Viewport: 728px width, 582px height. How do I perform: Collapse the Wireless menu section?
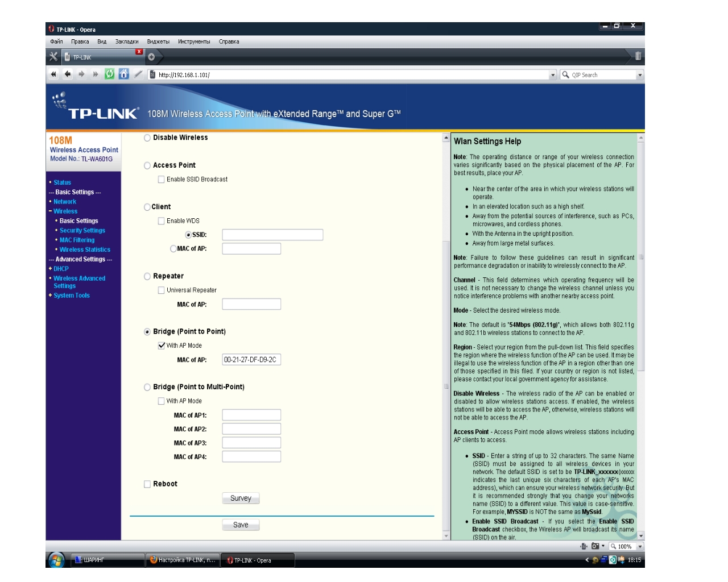coord(50,211)
